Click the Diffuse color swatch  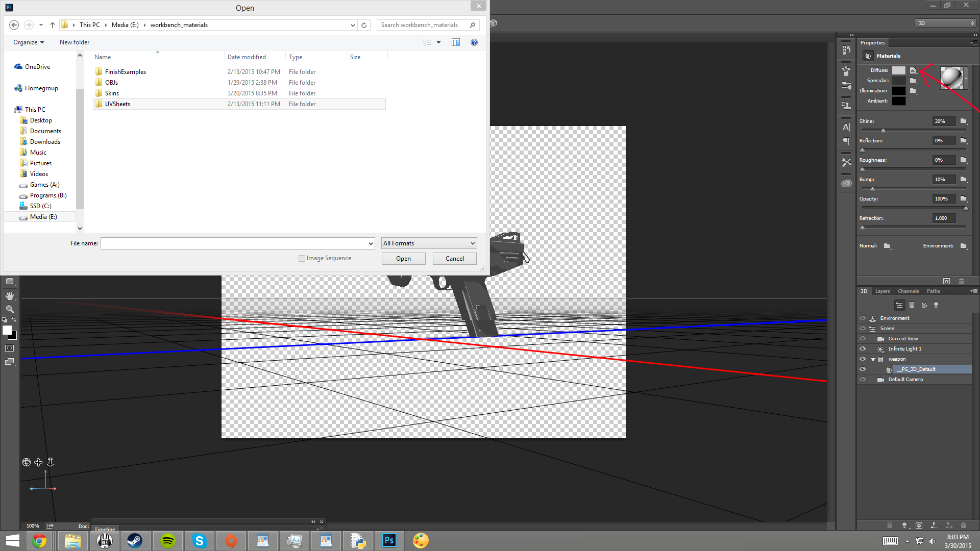(x=898, y=70)
